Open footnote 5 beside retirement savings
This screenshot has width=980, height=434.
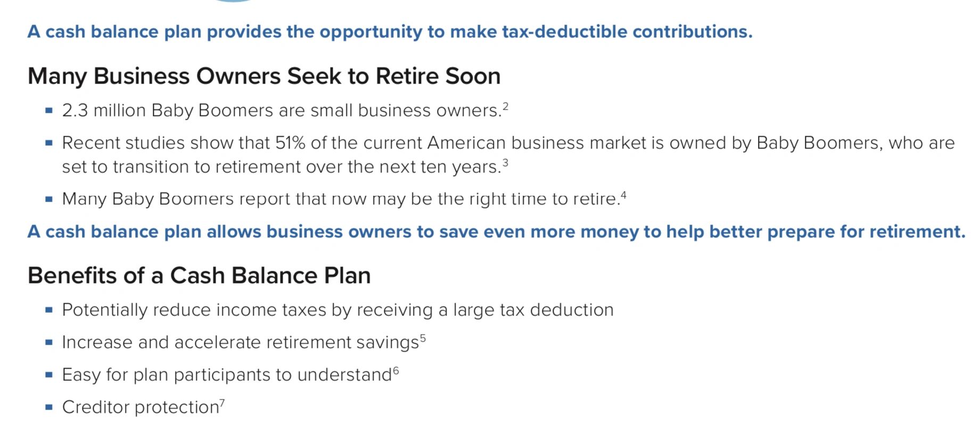point(423,338)
